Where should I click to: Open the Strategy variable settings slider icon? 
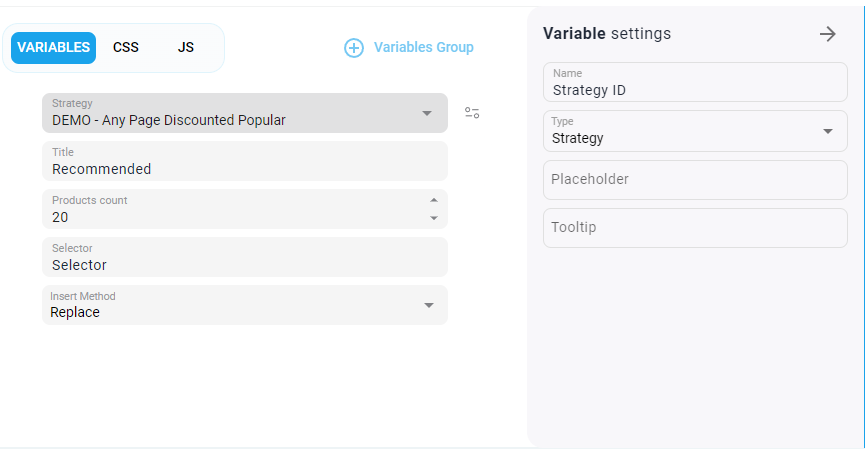(472, 113)
